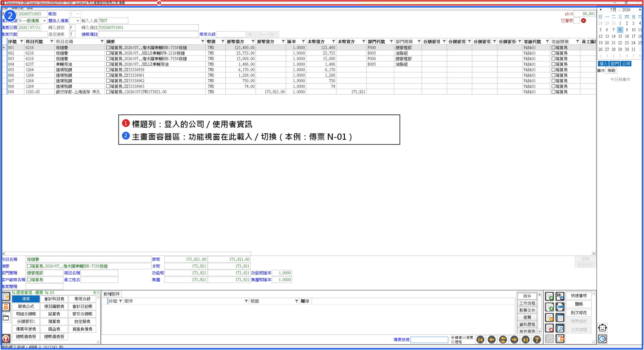Click the robot assistant icon

pyautogui.click(x=602, y=328)
